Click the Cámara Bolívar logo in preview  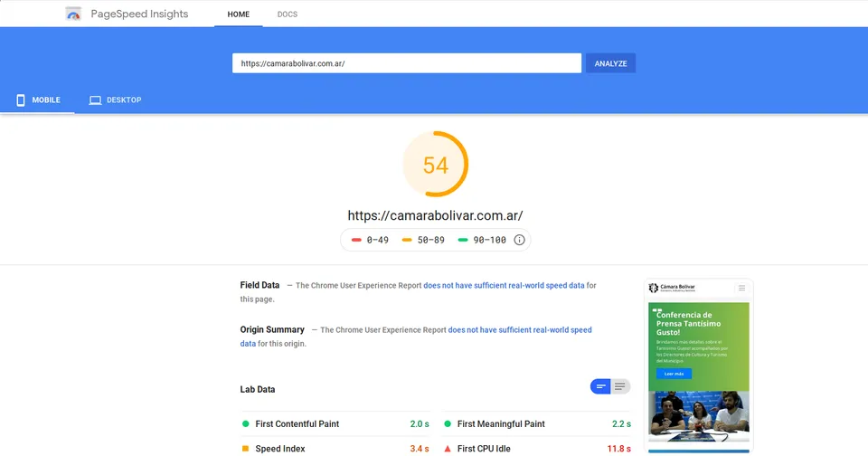coord(672,288)
